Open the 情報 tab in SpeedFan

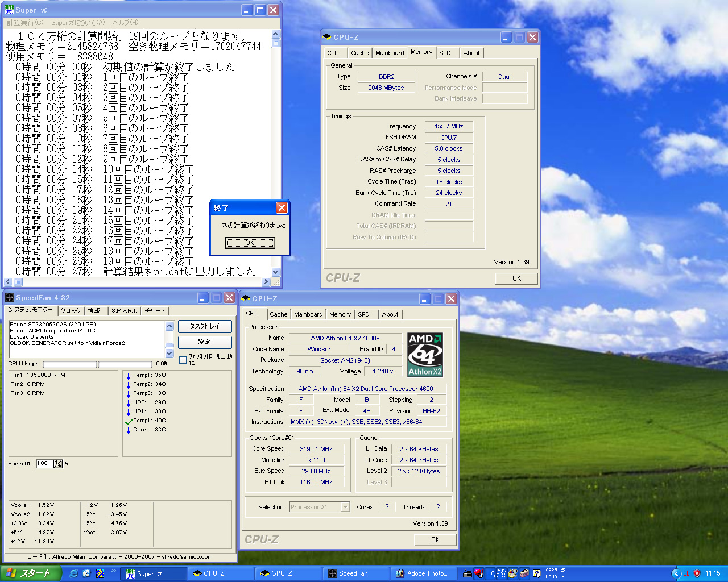pos(94,311)
